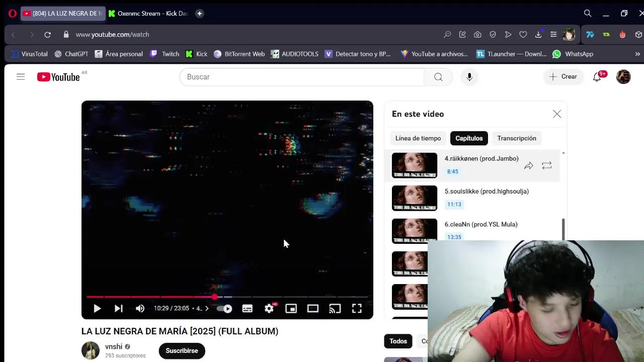
Task: Expand the bookmarks bar overflow chevron
Action: coord(637,54)
